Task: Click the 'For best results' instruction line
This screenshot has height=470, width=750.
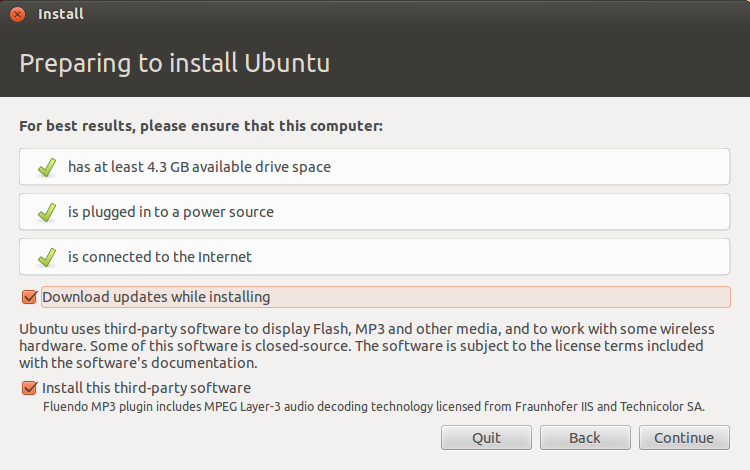Action: click(x=201, y=127)
